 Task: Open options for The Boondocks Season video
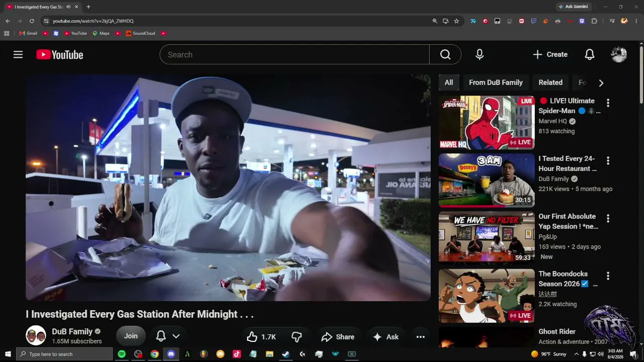pos(608,276)
